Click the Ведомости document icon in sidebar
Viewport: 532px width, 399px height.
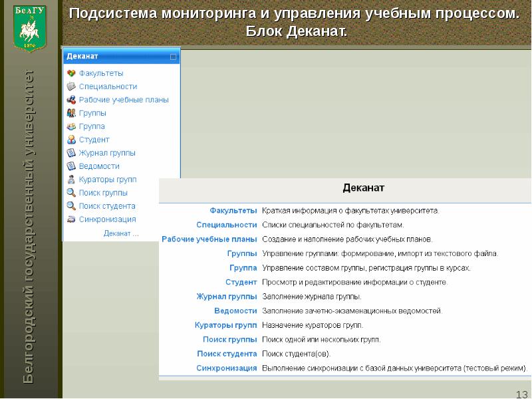tap(71, 166)
